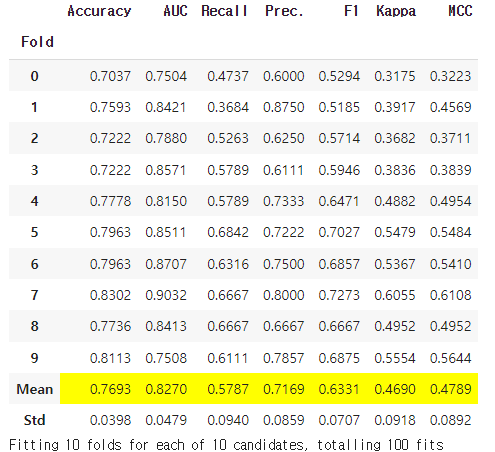Viewport: 495px width, 452px height.
Task: Click fold 1 Kappa value 0.3917
Action: pyautogui.click(x=395, y=107)
